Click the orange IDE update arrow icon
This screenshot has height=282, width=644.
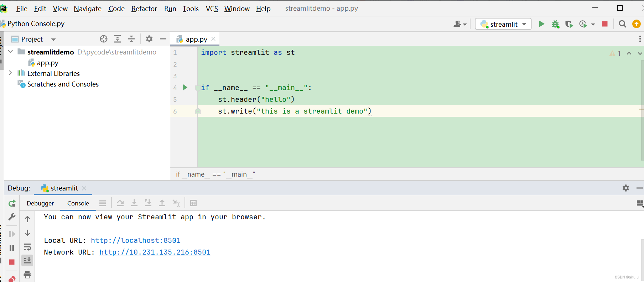pos(636,24)
